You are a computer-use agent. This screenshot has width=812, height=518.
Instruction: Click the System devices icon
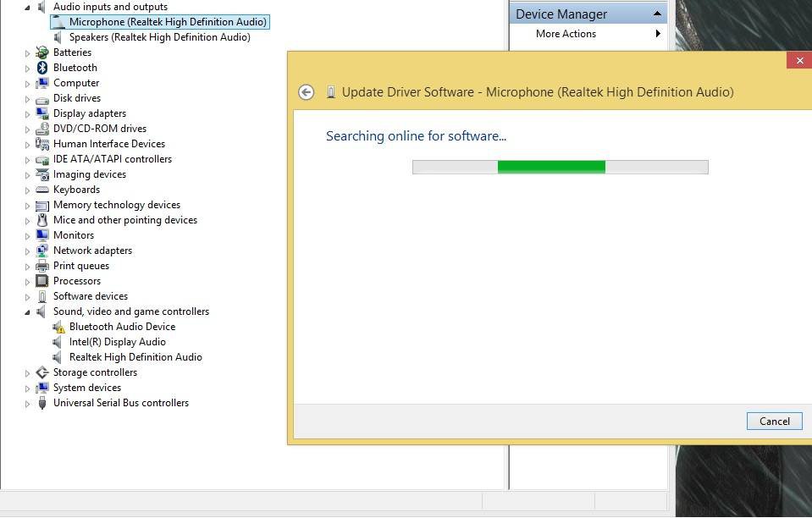42,388
